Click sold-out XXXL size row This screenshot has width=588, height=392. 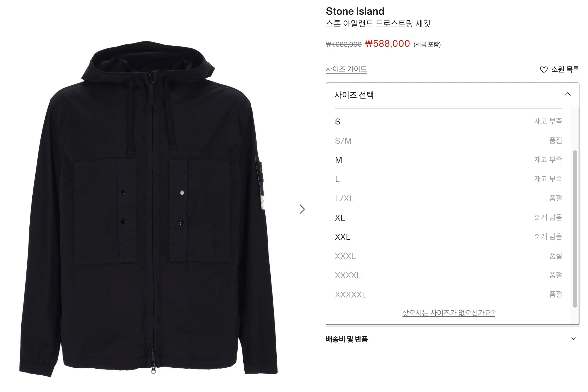[x=448, y=256]
